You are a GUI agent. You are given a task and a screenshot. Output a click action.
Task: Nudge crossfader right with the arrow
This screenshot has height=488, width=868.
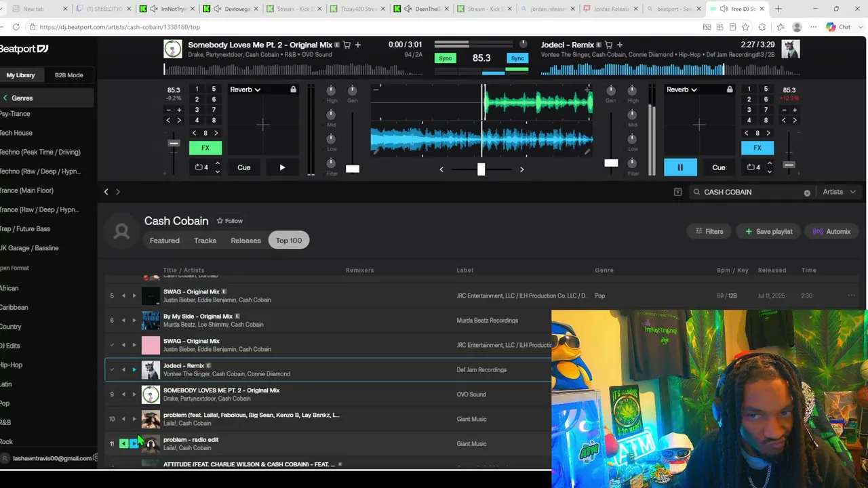[521, 169]
